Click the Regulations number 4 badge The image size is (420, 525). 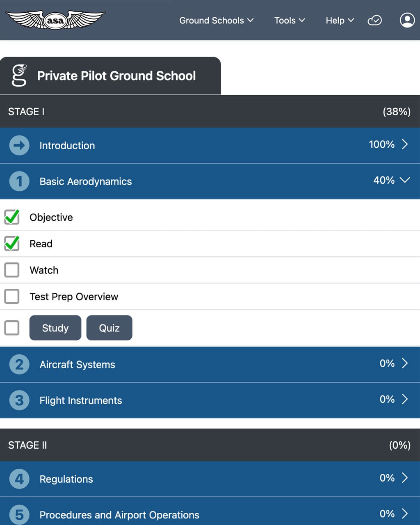tap(19, 479)
